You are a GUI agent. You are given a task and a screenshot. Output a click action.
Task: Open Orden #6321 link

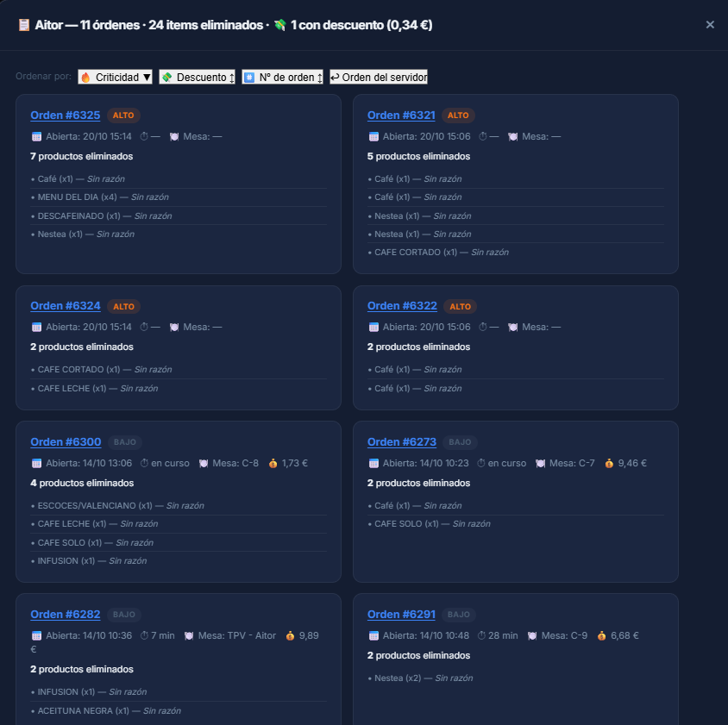click(x=401, y=116)
